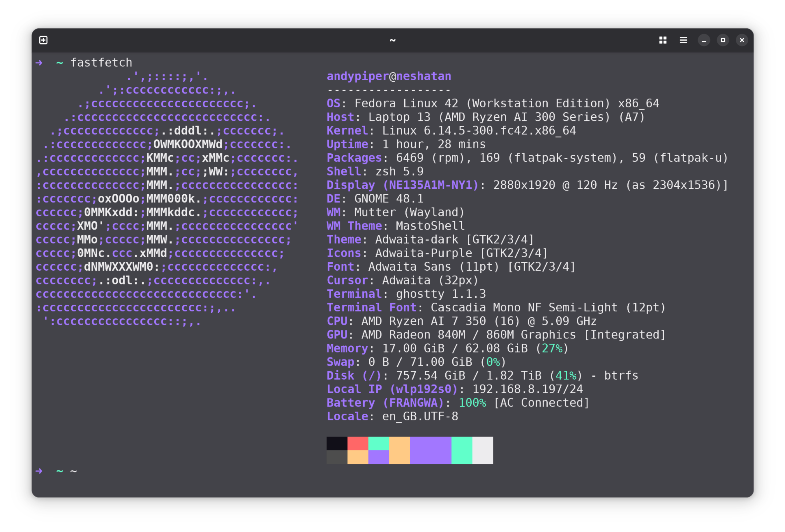Click the white palette block
The height and width of the screenshot is (532, 785).
click(482, 450)
